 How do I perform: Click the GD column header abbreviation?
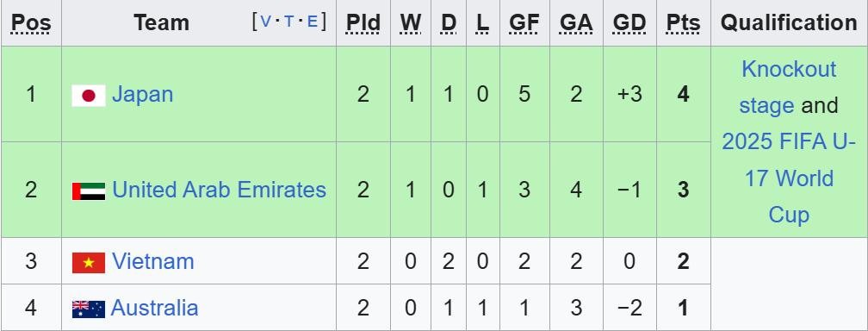(629, 22)
